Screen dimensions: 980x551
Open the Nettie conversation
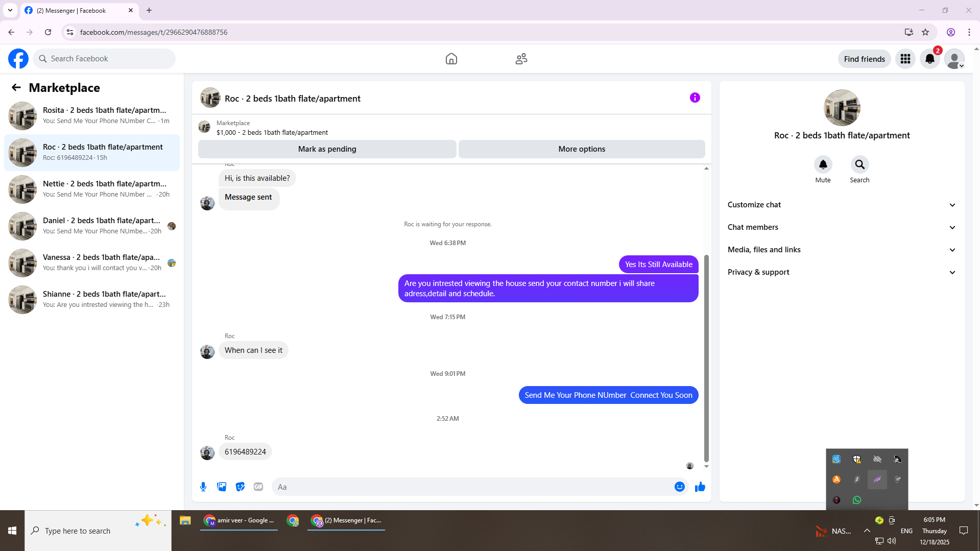pos(92,189)
